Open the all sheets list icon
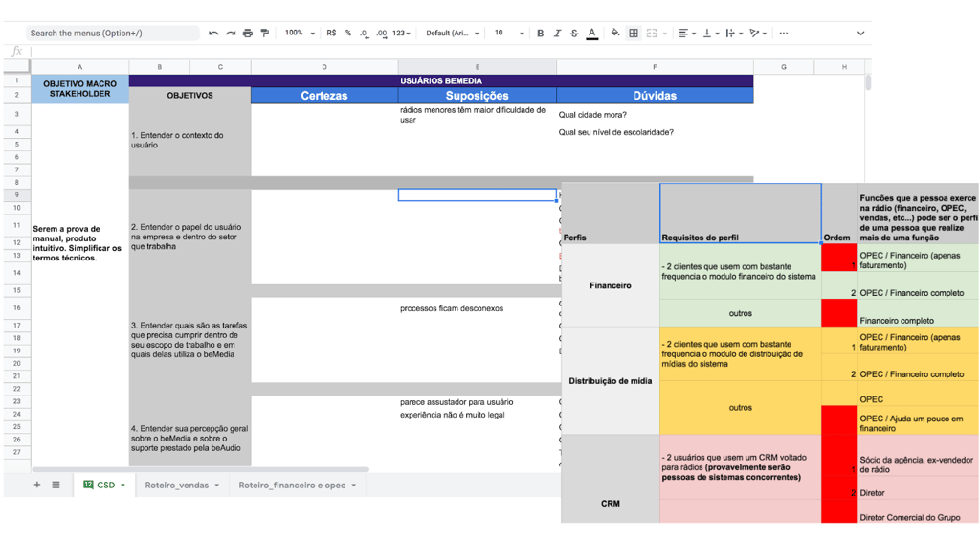This screenshot has width=980, height=543. pyautogui.click(x=56, y=485)
